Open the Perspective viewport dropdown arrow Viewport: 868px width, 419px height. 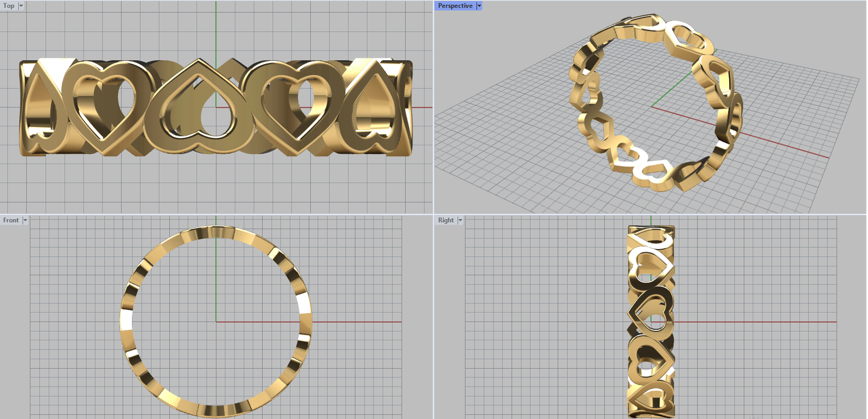click(x=479, y=6)
